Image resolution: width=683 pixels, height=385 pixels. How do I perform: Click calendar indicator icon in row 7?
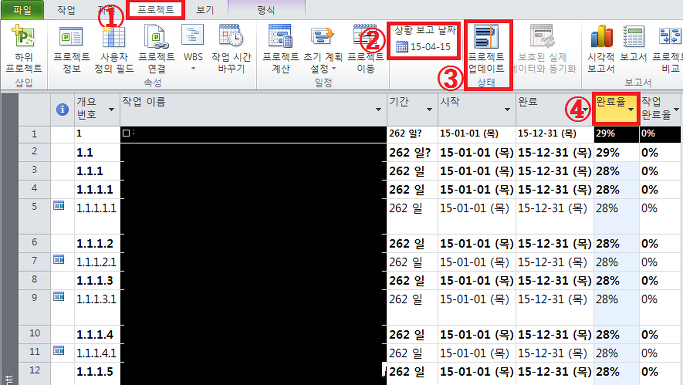[x=58, y=260]
